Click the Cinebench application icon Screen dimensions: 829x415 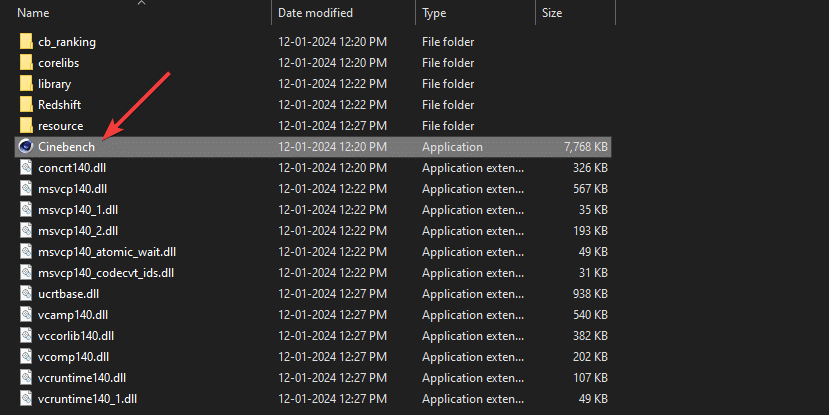[x=26, y=146]
